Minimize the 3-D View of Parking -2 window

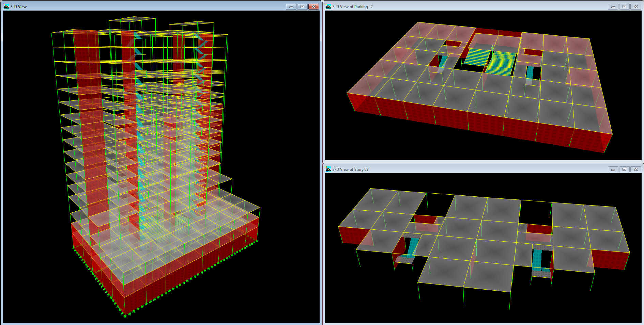(x=613, y=7)
